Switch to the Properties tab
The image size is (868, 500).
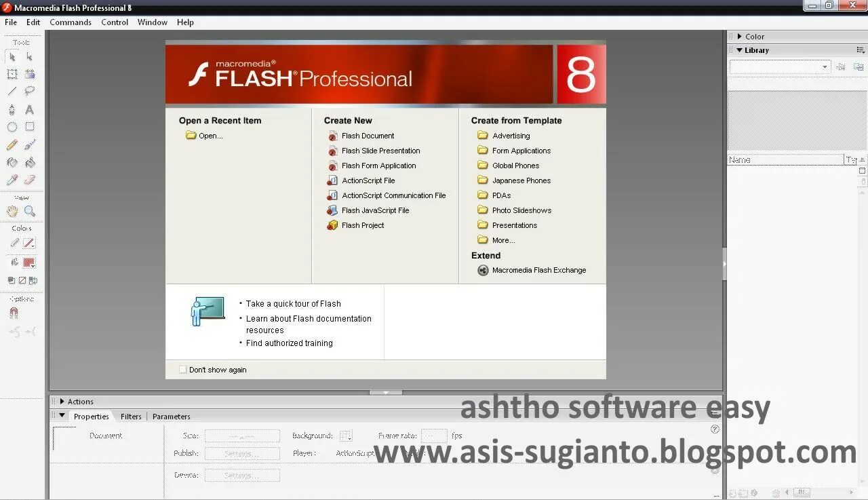(x=92, y=417)
